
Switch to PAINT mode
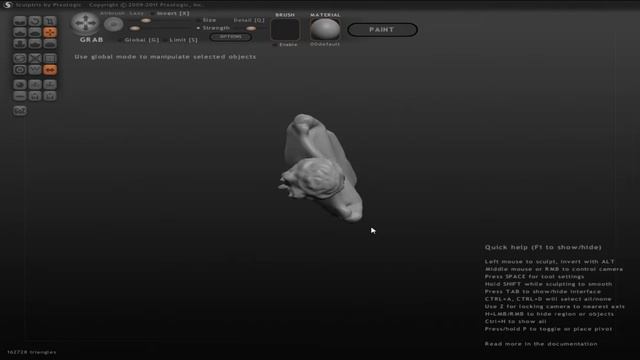coord(382,30)
